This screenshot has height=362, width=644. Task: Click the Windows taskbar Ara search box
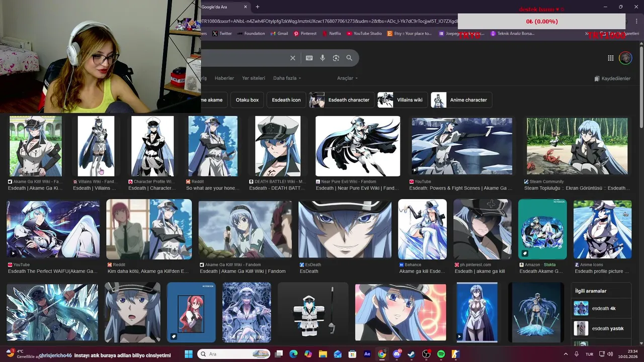tap(233, 354)
